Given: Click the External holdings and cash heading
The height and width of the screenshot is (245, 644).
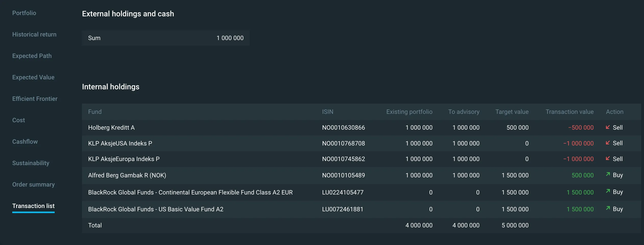Looking at the screenshot, I should [128, 14].
